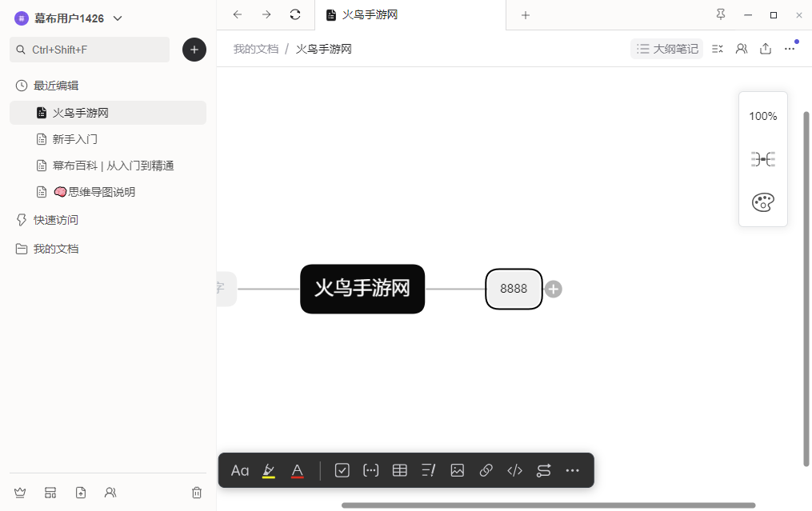Pin the window with pushpin icon
The width and height of the screenshot is (812, 511).
[720, 14]
